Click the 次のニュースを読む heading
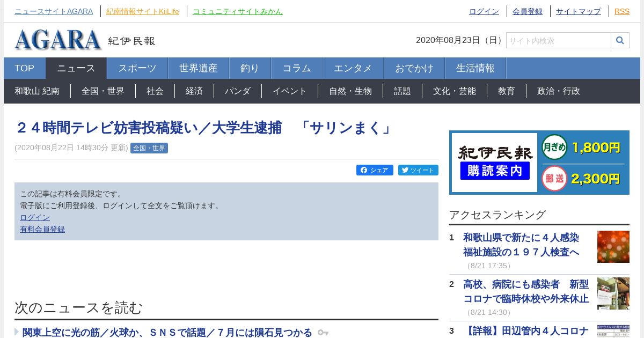Screen dimensions: 644x338 (x=78, y=307)
